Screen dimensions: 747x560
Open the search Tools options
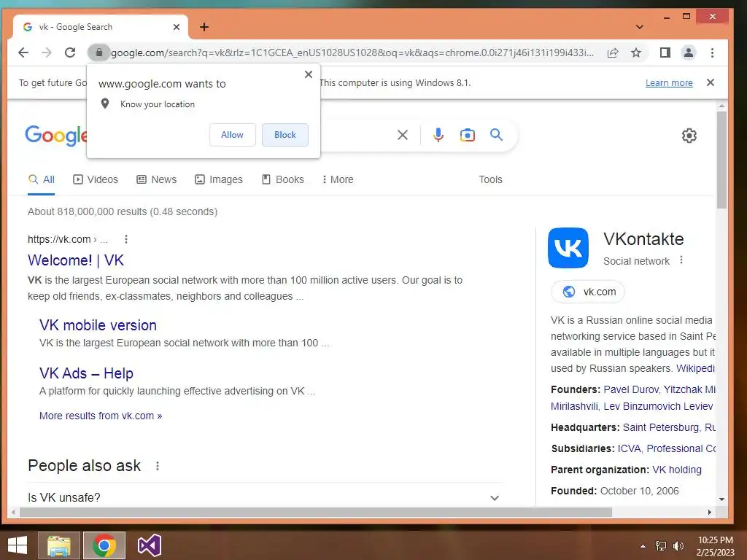tap(490, 179)
